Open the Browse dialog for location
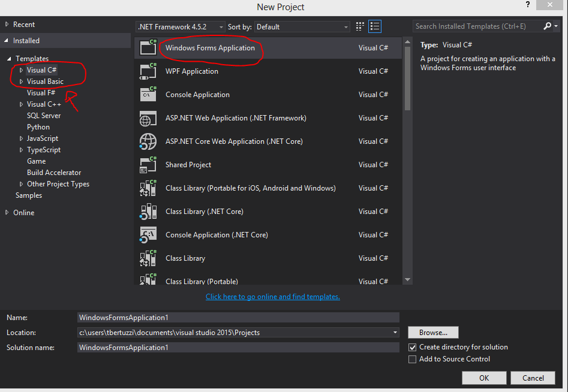The image size is (568, 392). point(433,332)
